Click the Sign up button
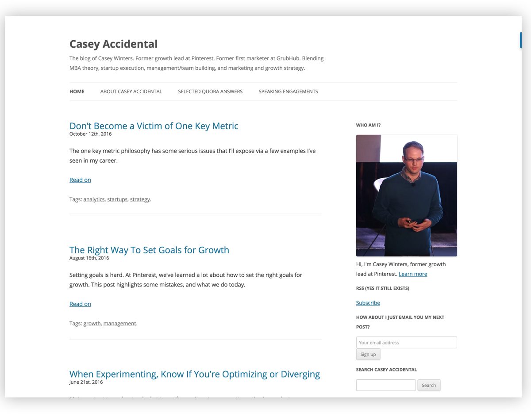This screenshot has width=531, height=420. (x=368, y=355)
